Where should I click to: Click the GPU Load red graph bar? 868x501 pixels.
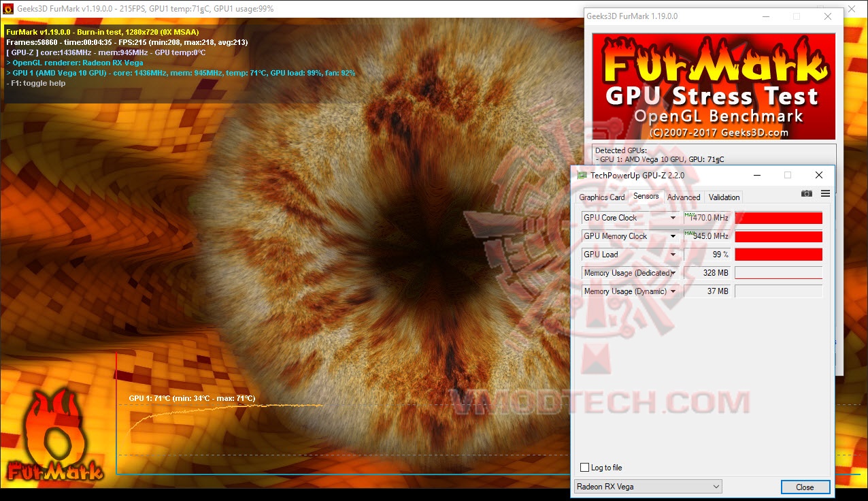tap(778, 255)
